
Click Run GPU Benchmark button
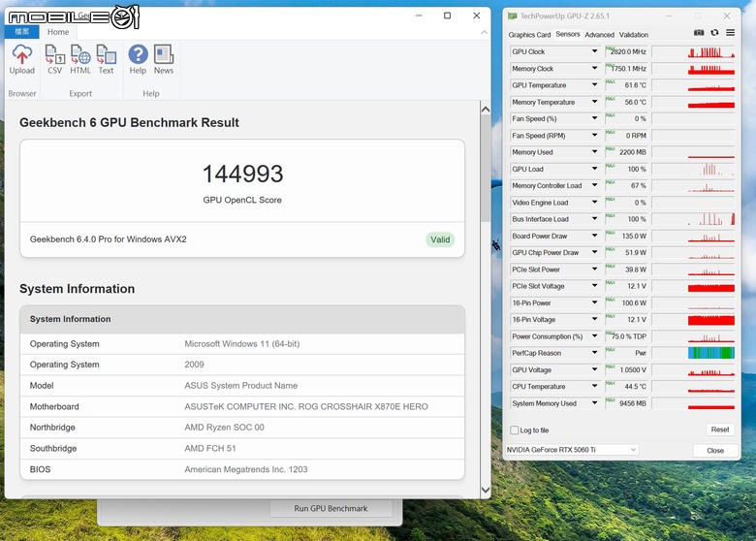[x=331, y=508]
